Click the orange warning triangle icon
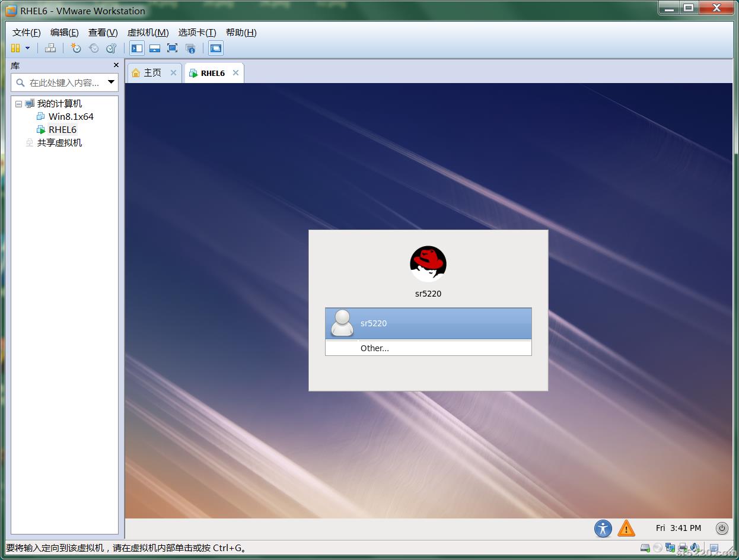Screen dimensions: 739x560 (x=626, y=528)
